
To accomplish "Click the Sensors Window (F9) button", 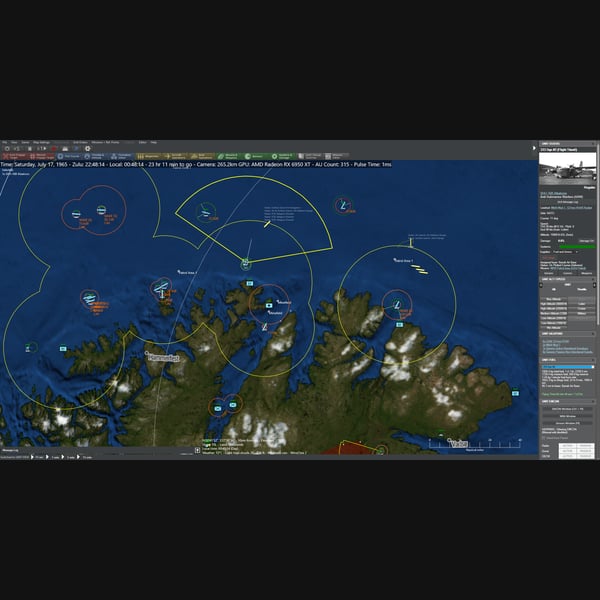I will pyautogui.click(x=567, y=423).
